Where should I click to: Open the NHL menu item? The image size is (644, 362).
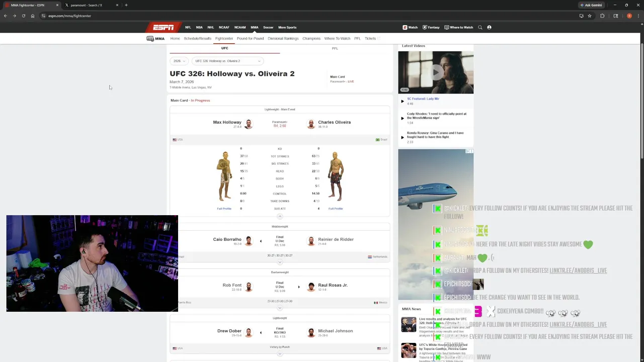(x=211, y=27)
